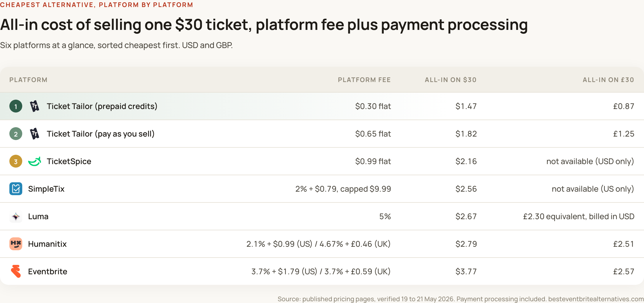Click the Ticket Tailor logo in row one
This screenshot has height=303, width=644.
35,106
